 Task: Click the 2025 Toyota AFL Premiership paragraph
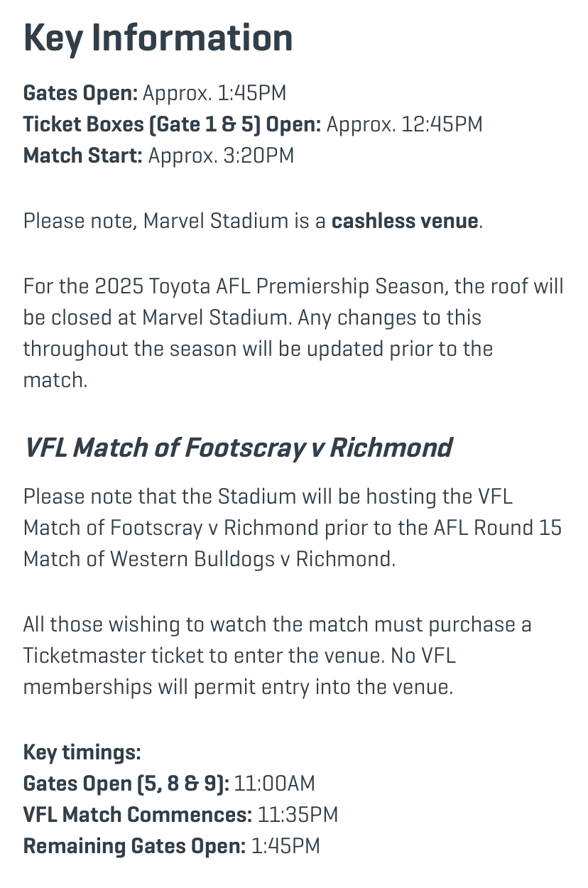point(293,332)
